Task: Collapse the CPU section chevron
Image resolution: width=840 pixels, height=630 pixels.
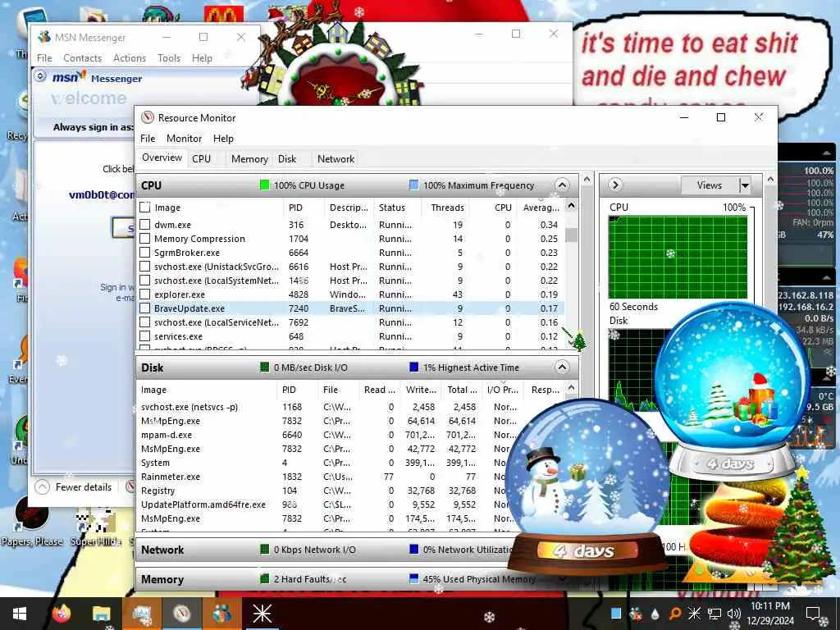Action: point(562,185)
